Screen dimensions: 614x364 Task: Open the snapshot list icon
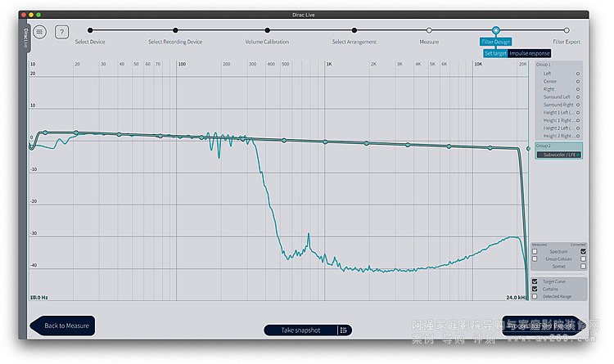[343, 330]
